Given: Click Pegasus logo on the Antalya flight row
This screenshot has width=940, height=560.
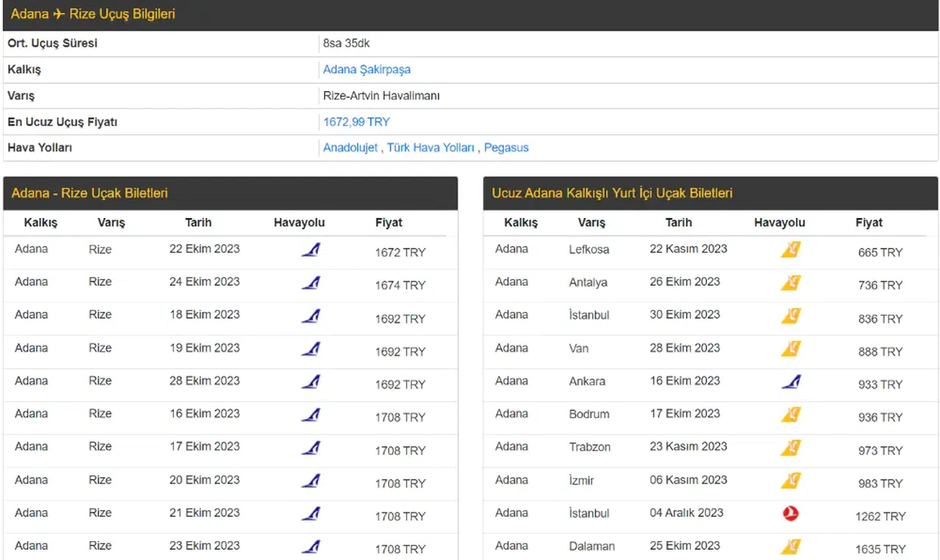Looking at the screenshot, I should 790,283.
